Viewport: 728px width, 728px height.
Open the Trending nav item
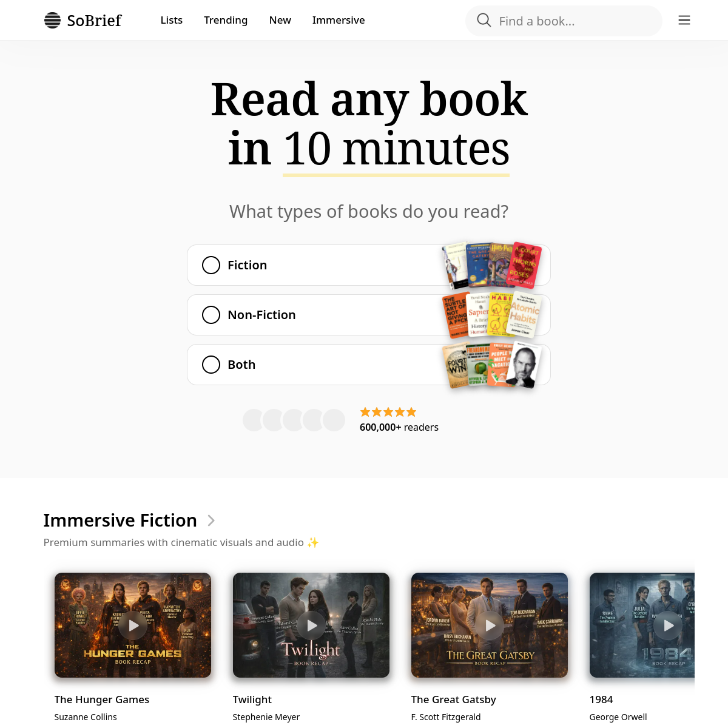226,20
